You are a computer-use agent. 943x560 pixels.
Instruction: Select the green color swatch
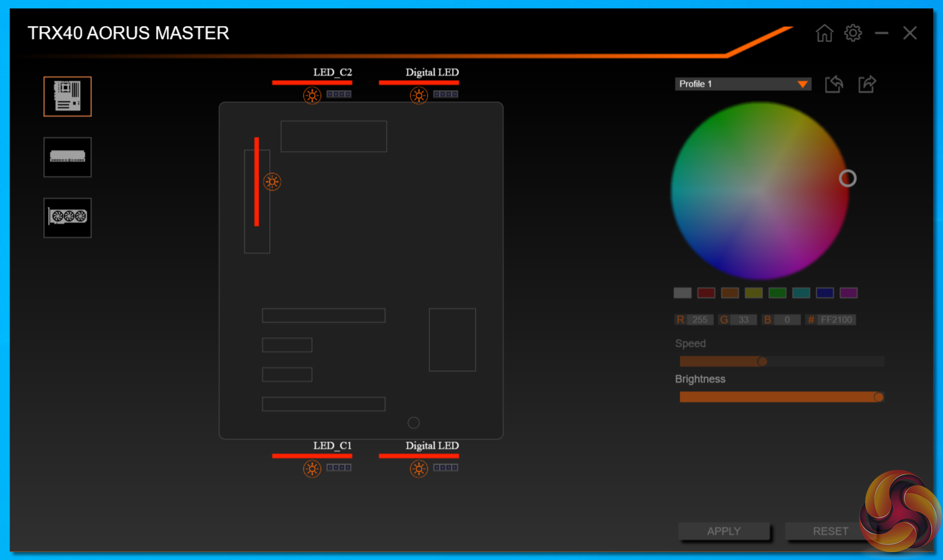pyautogui.click(x=778, y=293)
